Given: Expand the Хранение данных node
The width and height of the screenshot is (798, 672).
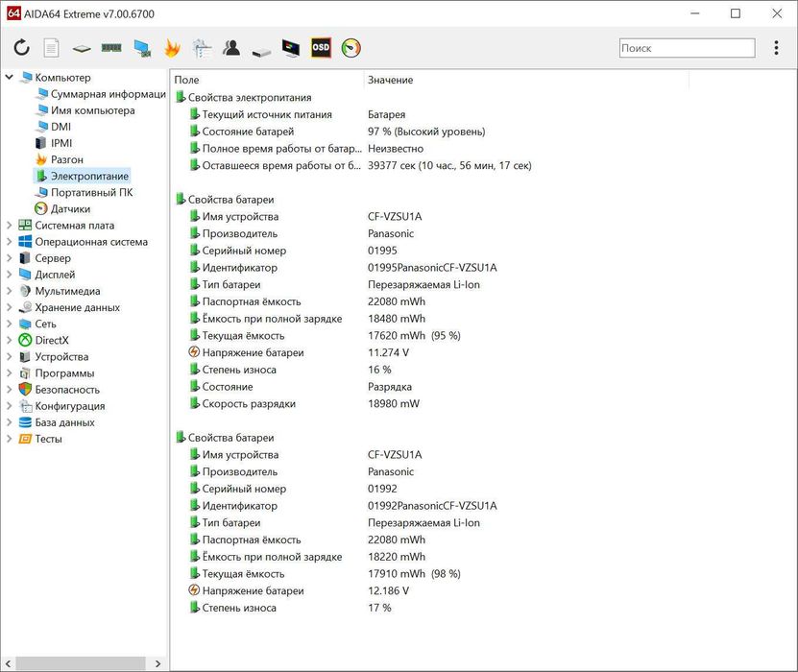Looking at the screenshot, I should [x=10, y=307].
